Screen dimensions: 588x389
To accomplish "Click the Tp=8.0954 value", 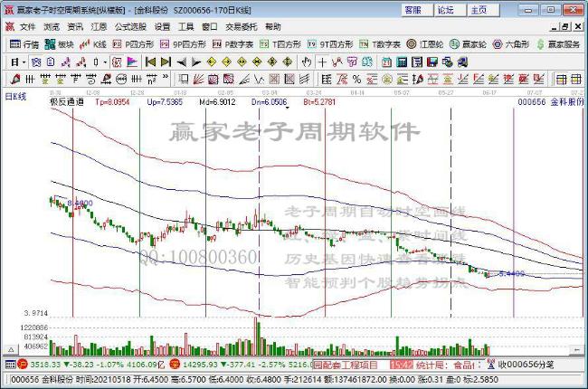I will pyautogui.click(x=112, y=101).
